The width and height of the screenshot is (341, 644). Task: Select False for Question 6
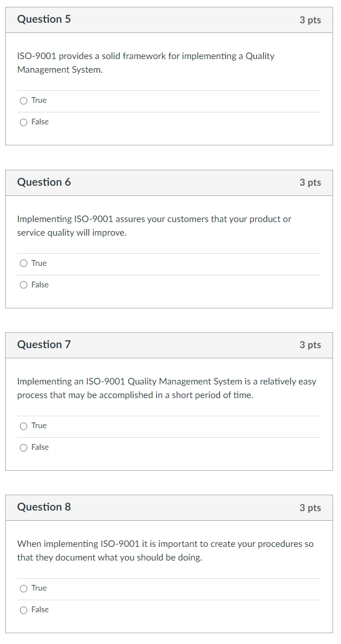[23, 285]
